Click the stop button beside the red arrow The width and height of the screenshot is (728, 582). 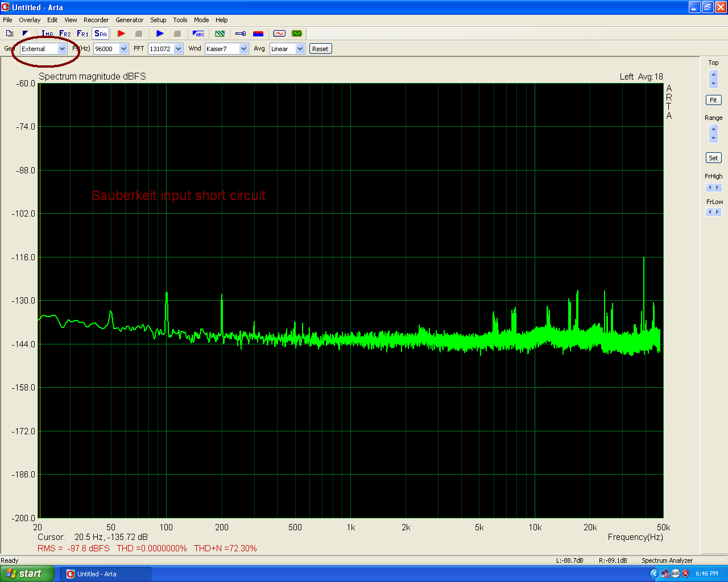(139, 34)
